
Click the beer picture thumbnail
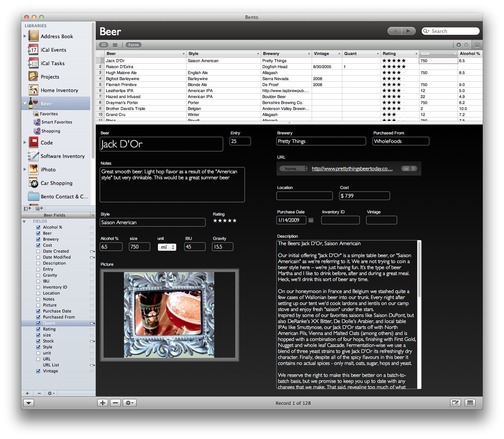point(169,315)
